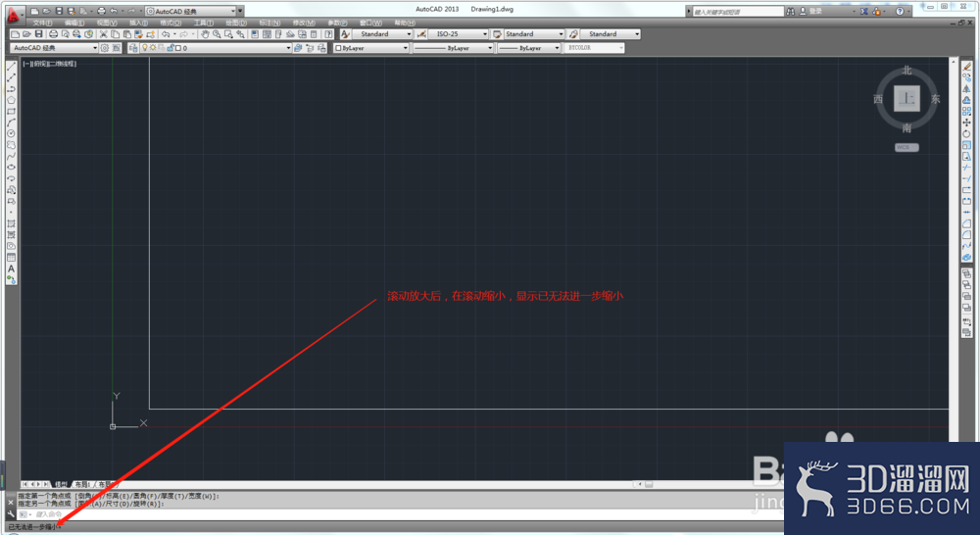Open the Quick Access workspace dropdown

[x=191, y=11]
